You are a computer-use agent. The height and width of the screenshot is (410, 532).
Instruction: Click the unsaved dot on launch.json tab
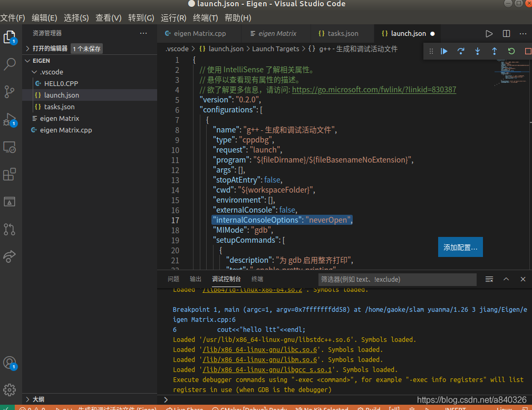pyautogui.click(x=432, y=34)
